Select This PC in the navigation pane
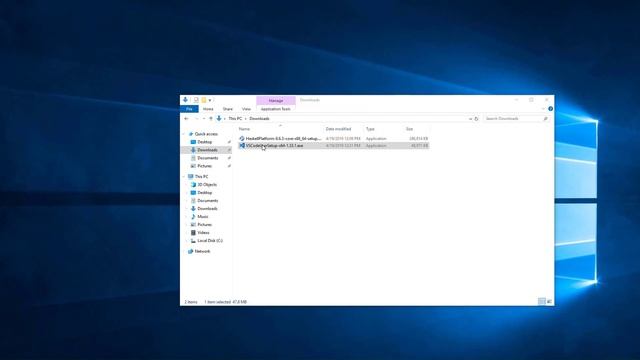This screenshot has height=360, width=640. pos(201,177)
